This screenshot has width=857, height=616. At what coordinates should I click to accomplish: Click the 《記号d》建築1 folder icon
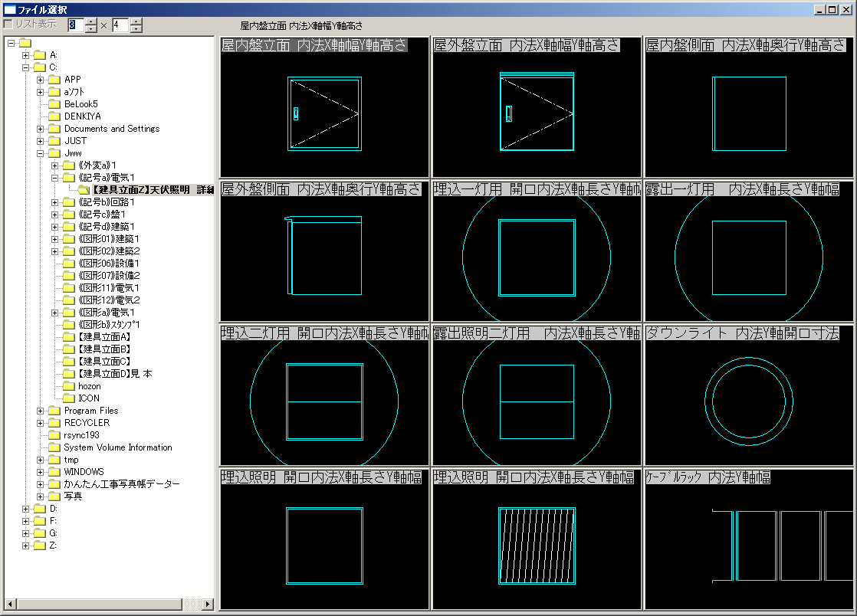69,227
